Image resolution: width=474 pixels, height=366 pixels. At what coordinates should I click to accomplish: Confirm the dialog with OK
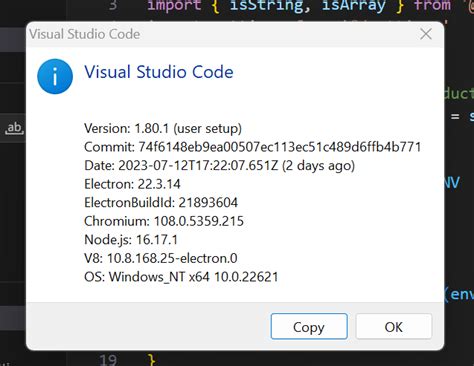point(394,326)
